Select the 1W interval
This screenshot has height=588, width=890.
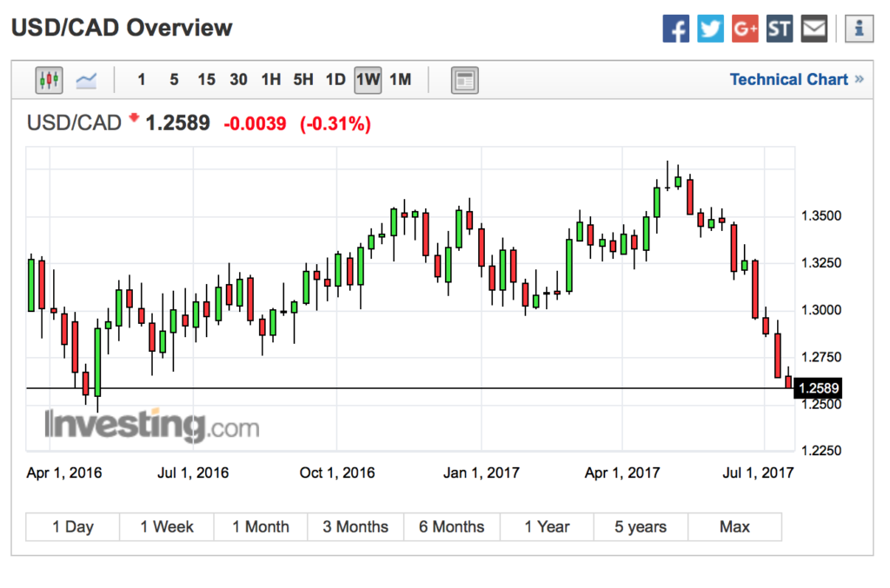pyautogui.click(x=368, y=80)
